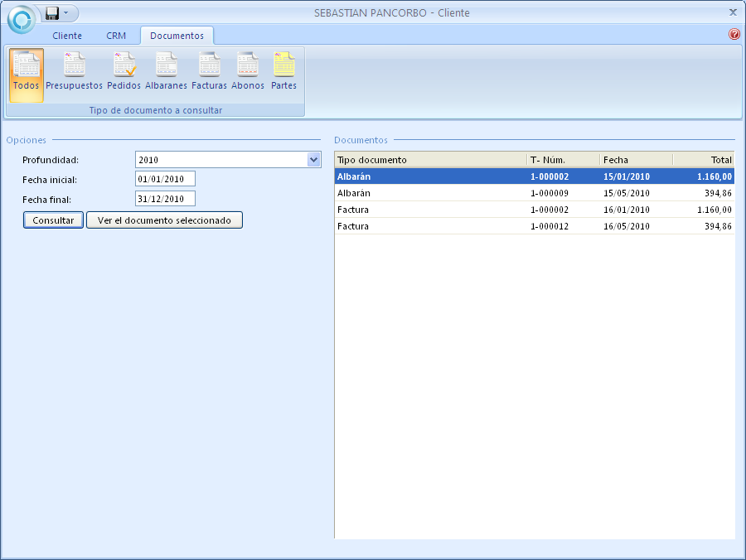Viewport: 746px width, 560px height.
Task: Show Presupuestos documents
Action: pos(75,72)
